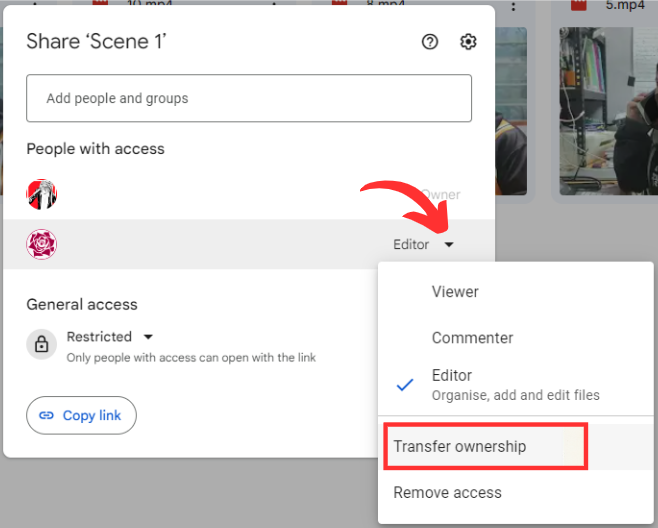Expand the Restricted general access dropdown
Screen dimensions: 658x528
pos(148,337)
